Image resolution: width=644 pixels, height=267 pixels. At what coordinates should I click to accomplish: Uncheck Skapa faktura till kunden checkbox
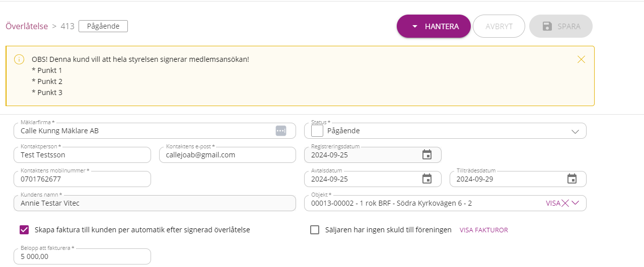pos(24,230)
